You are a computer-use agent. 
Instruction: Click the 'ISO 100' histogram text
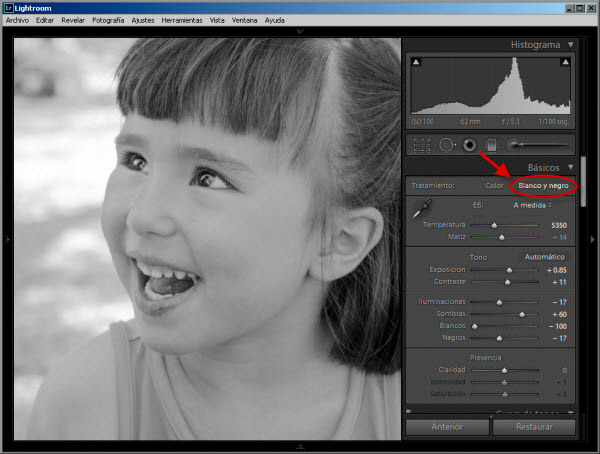click(x=422, y=122)
